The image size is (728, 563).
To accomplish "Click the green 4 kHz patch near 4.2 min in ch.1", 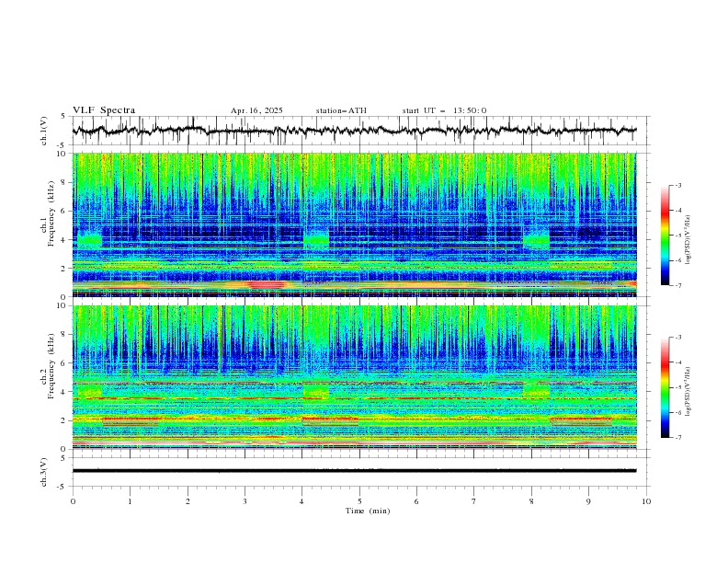I will (x=316, y=239).
